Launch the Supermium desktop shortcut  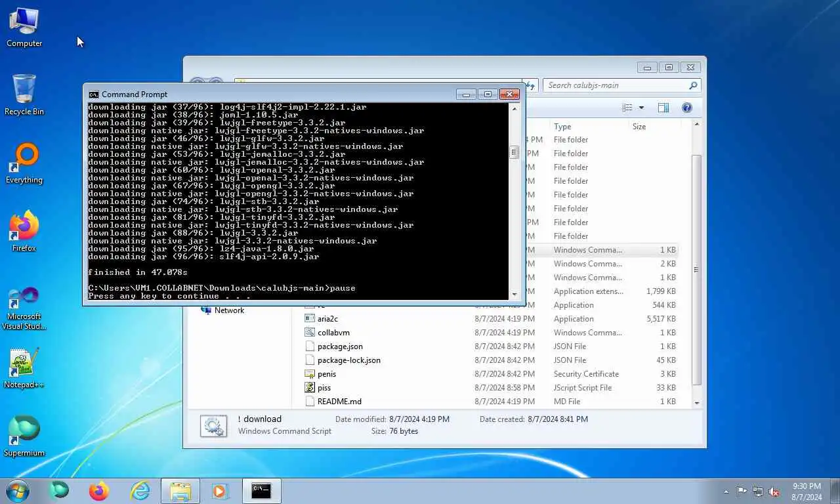tap(24, 436)
